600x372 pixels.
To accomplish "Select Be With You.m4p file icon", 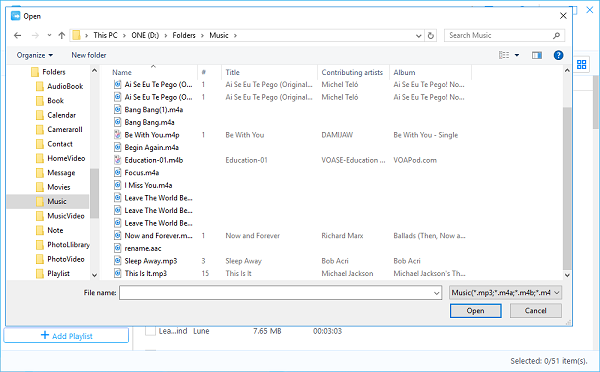I will click(x=117, y=135).
